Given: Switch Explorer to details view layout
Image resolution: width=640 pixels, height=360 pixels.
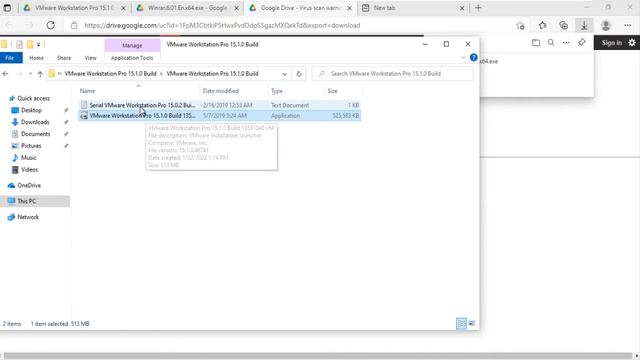Looking at the screenshot, I should [x=461, y=323].
